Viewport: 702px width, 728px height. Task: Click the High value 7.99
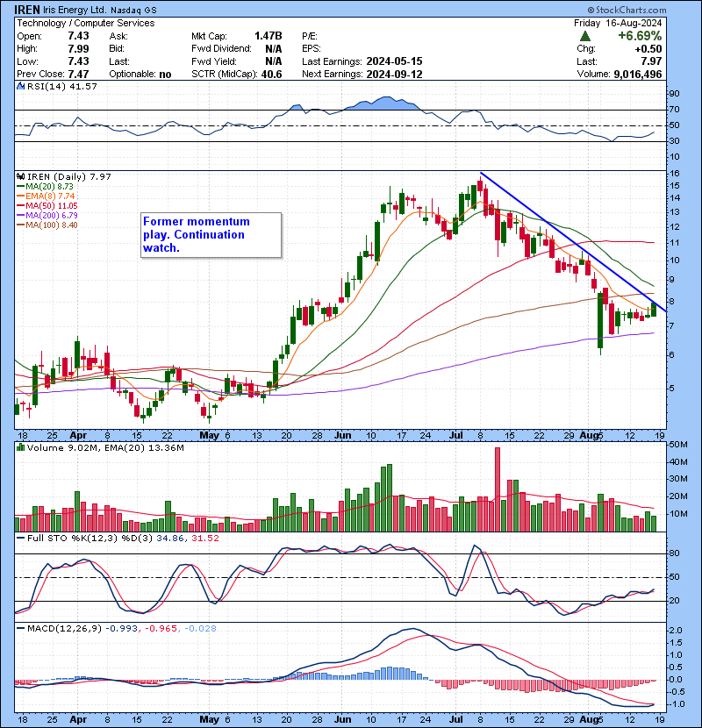pos(78,48)
